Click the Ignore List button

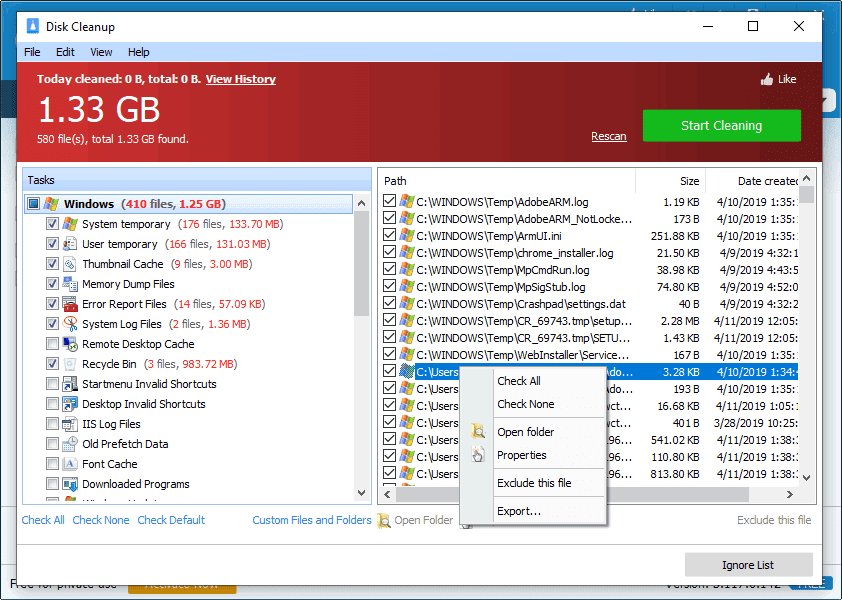click(748, 565)
